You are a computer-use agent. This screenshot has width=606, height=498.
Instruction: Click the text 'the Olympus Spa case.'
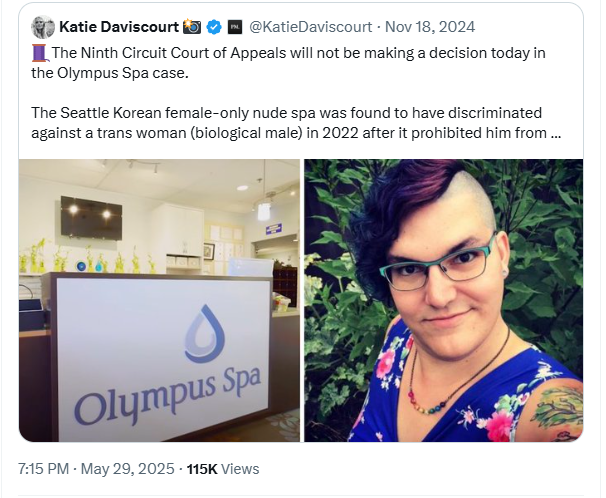(110, 73)
